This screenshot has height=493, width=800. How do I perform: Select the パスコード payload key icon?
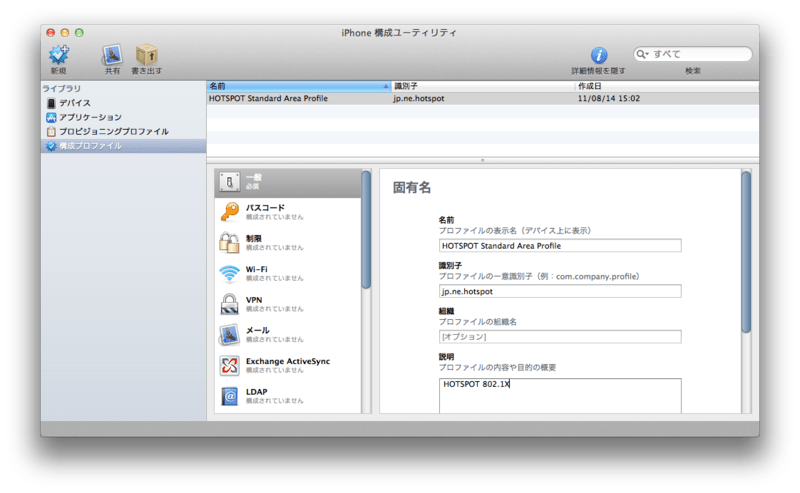[229, 211]
